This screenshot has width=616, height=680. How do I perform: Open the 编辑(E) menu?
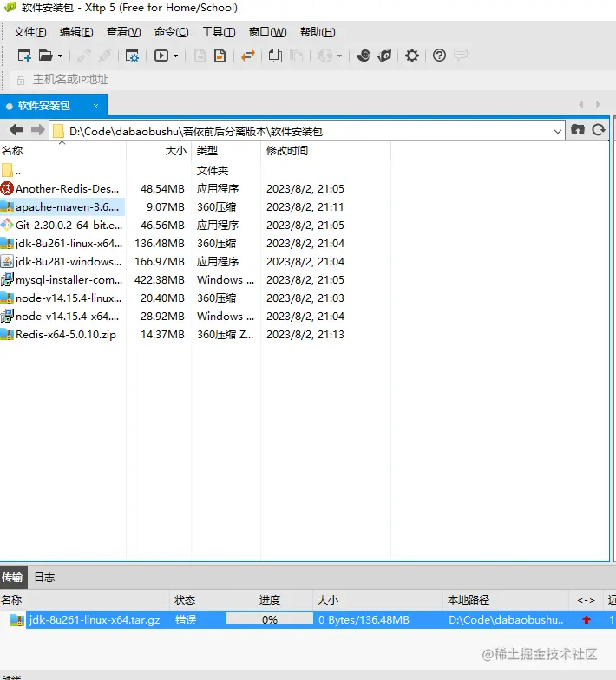click(76, 32)
